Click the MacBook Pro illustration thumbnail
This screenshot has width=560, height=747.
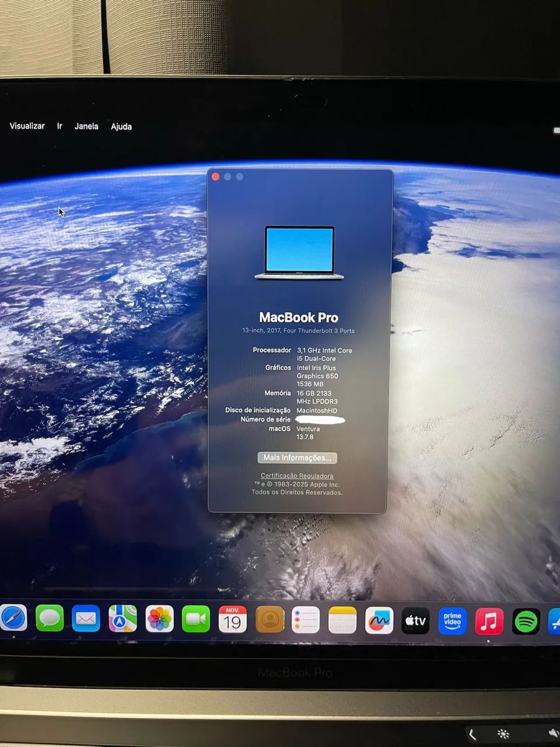tap(299, 252)
